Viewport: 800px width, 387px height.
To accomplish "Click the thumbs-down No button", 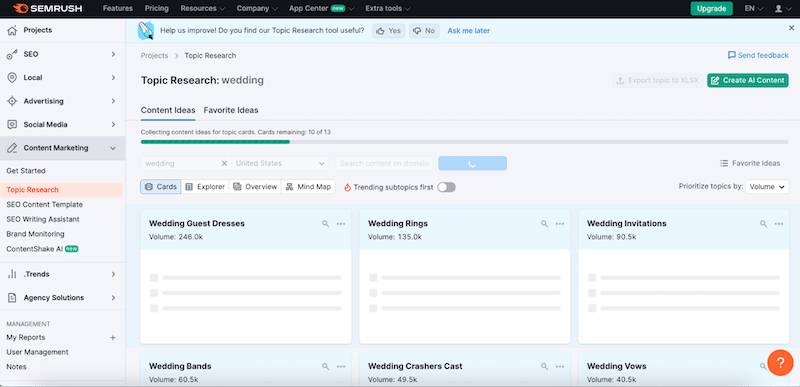I will (424, 31).
